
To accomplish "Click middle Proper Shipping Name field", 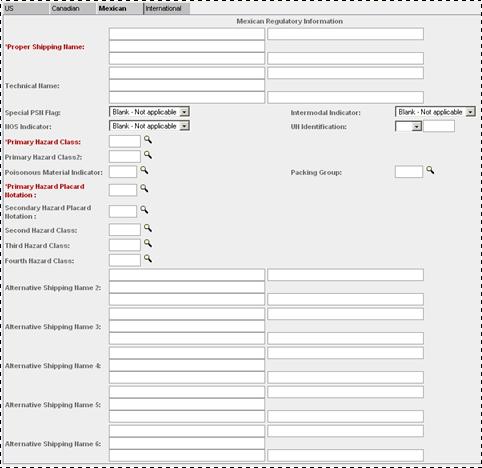I will point(187,46).
